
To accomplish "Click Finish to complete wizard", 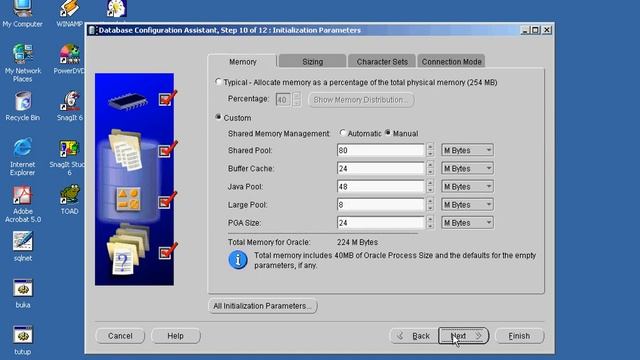I will [x=519, y=336].
